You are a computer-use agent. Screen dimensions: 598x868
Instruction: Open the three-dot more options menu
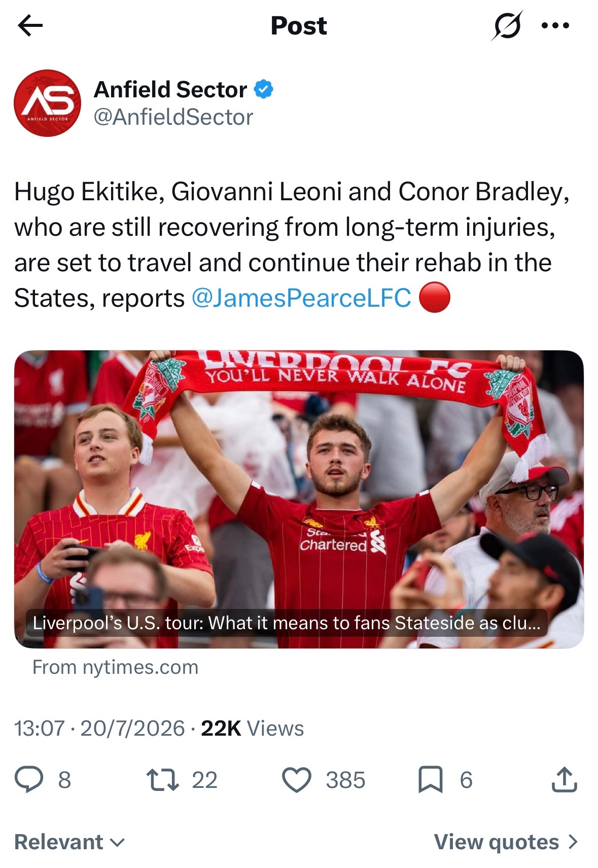click(556, 25)
